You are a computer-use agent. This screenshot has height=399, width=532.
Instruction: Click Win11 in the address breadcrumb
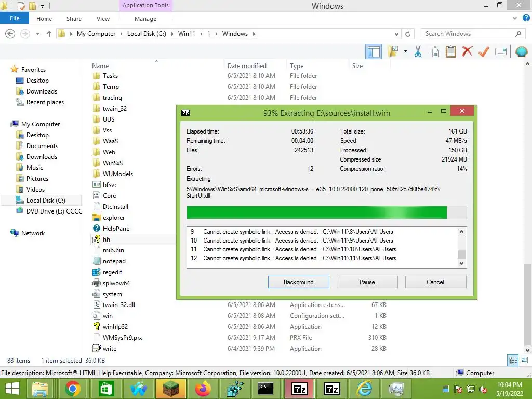tap(187, 34)
